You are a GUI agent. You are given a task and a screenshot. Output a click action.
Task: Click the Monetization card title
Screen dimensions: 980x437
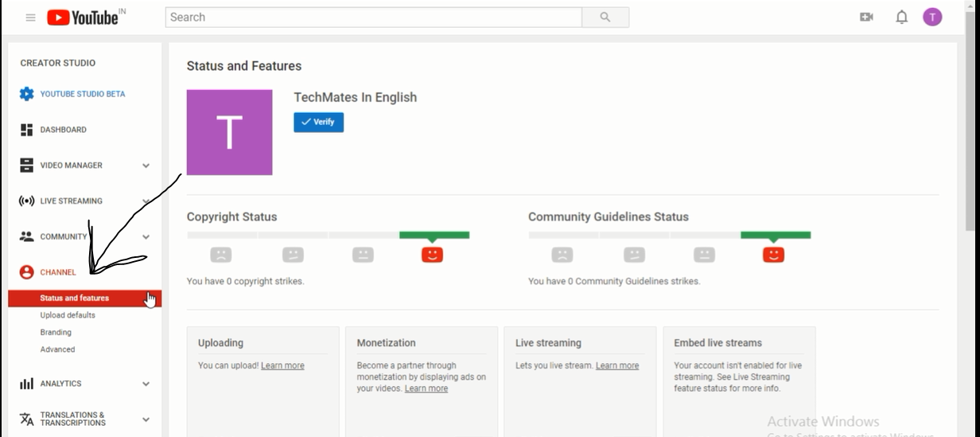tap(386, 343)
